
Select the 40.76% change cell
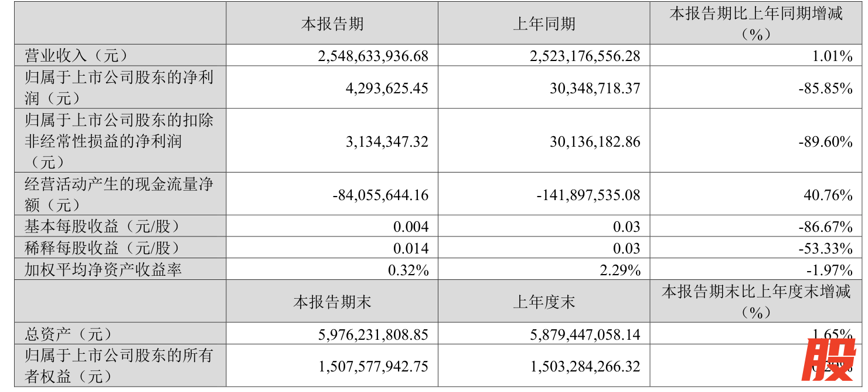828,195
